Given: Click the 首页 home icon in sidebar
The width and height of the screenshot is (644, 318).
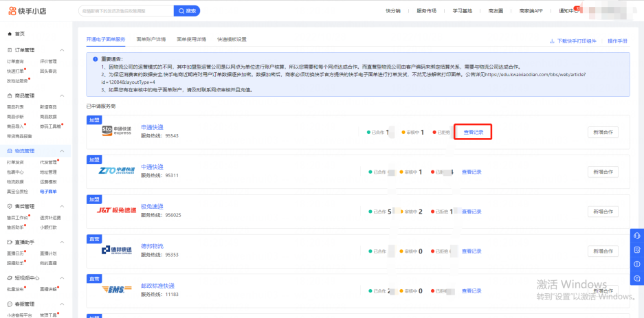Looking at the screenshot, I should [10, 34].
